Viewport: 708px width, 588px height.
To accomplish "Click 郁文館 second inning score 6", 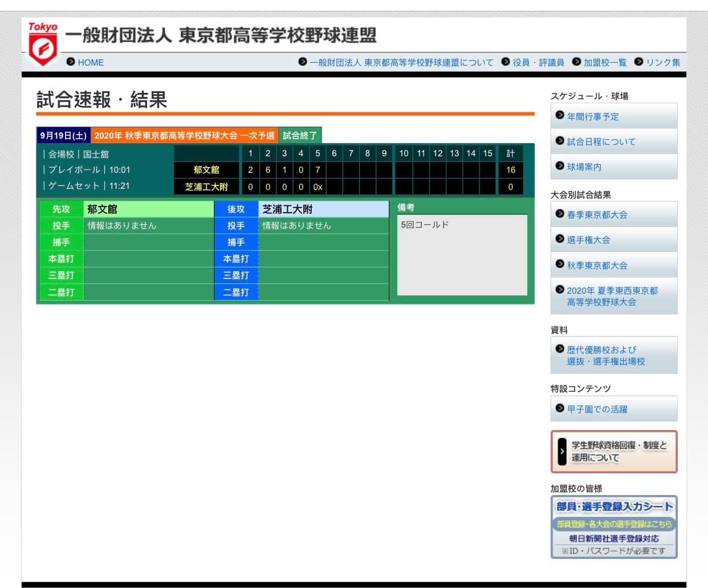I will [267, 169].
